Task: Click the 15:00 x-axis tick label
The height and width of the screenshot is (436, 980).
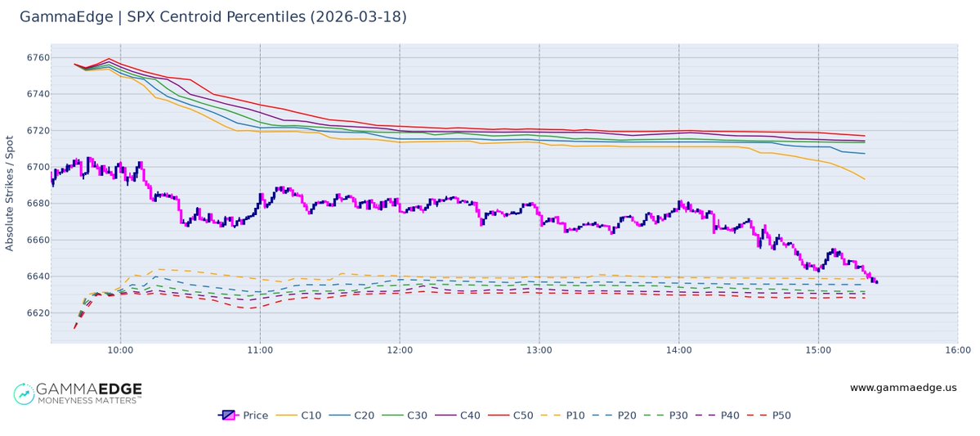Action: point(818,350)
